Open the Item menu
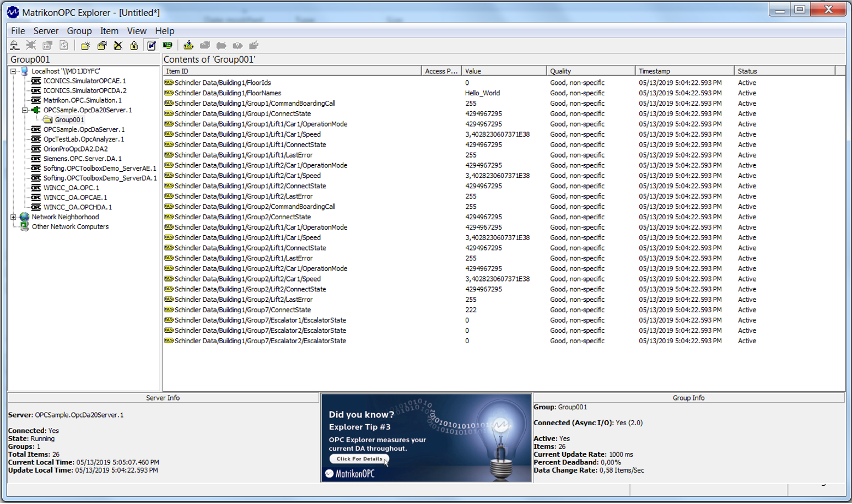The height and width of the screenshot is (504, 852). [x=109, y=31]
